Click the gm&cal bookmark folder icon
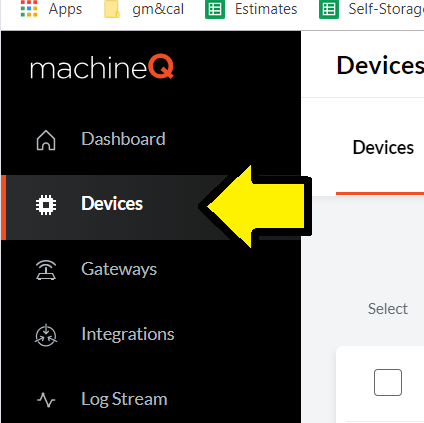Image resolution: width=424 pixels, height=423 pixels. coord(112,9)
